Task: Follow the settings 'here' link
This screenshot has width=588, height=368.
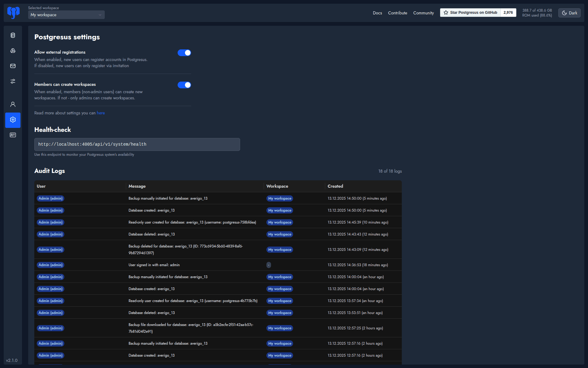Action: (101, 113)
